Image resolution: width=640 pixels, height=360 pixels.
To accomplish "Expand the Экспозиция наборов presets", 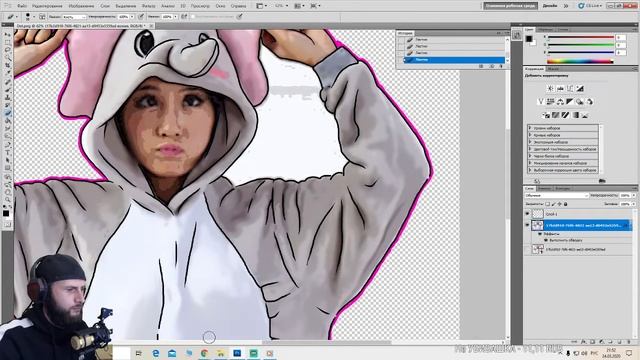I will coord(530,142).
